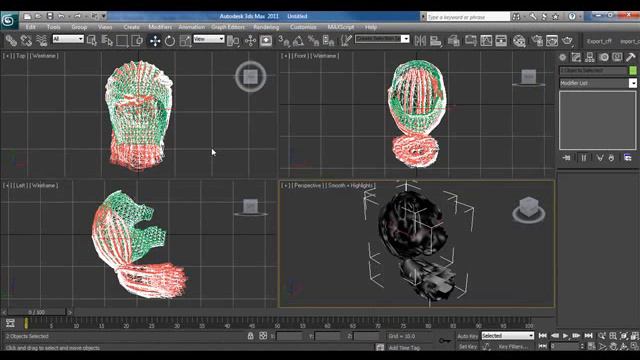
Task: Open the 3ds Max application menu button
Action: [9, 20]
